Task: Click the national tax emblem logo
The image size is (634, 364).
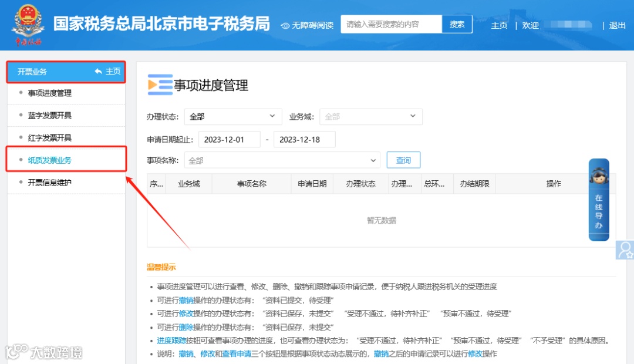Action: [x=28, y=24]
